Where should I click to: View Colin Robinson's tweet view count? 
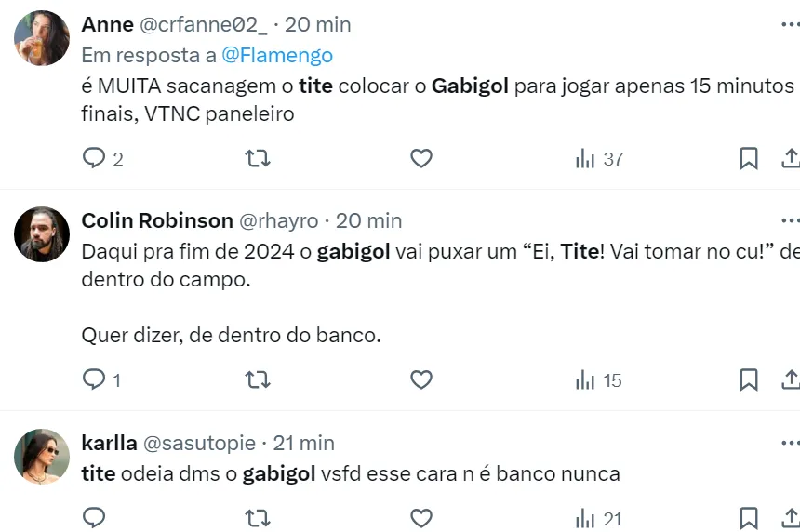598,379
